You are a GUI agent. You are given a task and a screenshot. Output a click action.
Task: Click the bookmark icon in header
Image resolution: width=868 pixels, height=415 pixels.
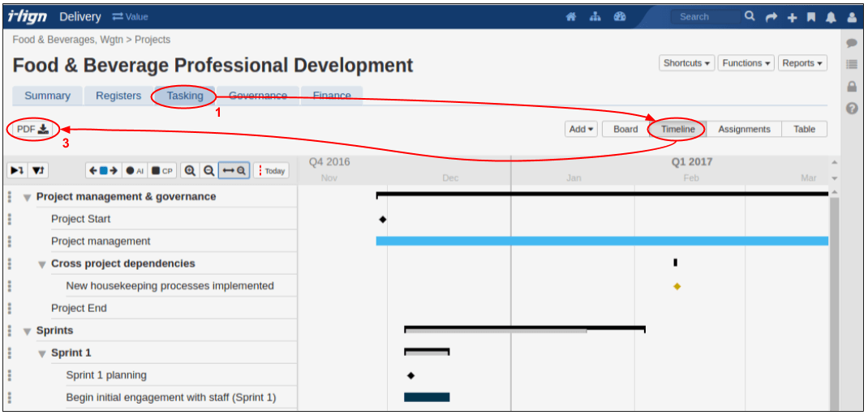pyautogui.click(x=811, y=17)
